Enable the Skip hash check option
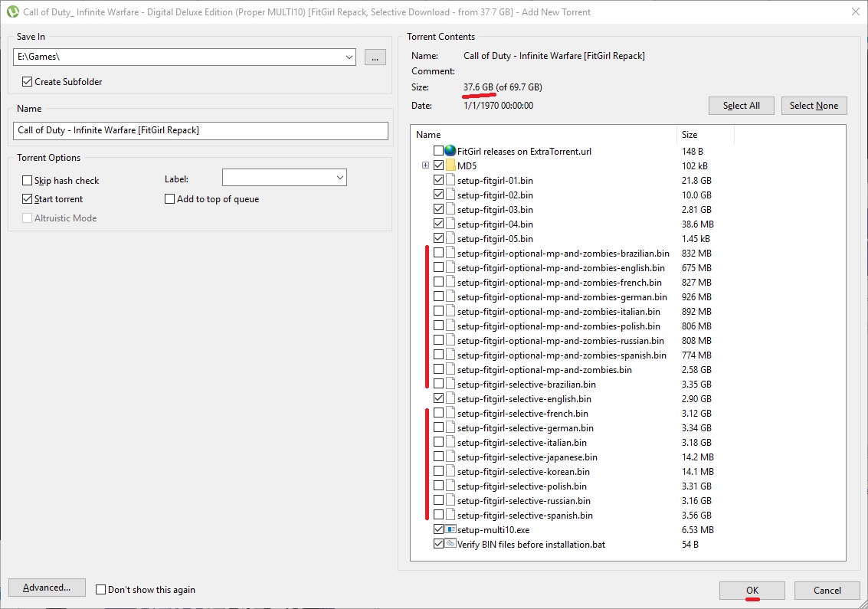The image size is (868, 609). tap(27, 181)
